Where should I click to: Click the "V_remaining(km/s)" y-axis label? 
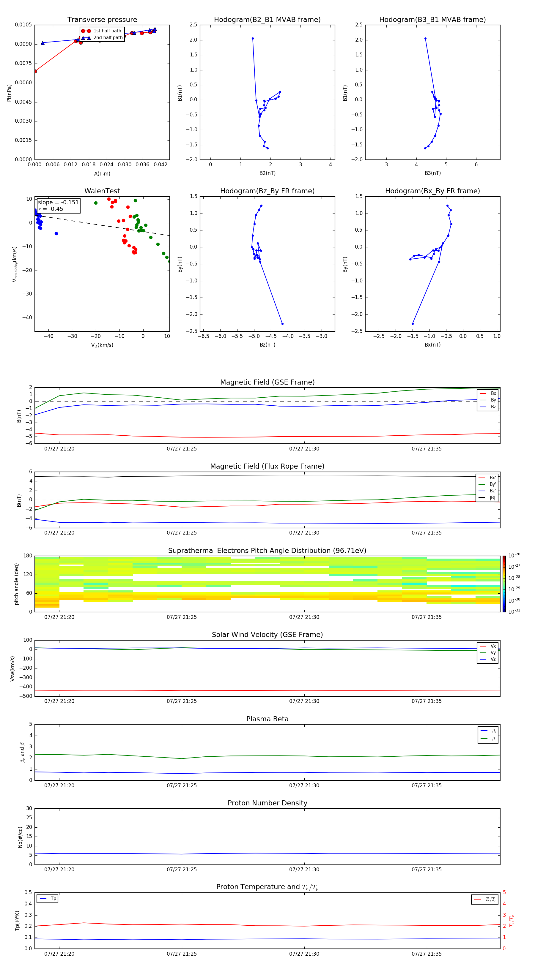pyautogui.click(x=15, y=264)
